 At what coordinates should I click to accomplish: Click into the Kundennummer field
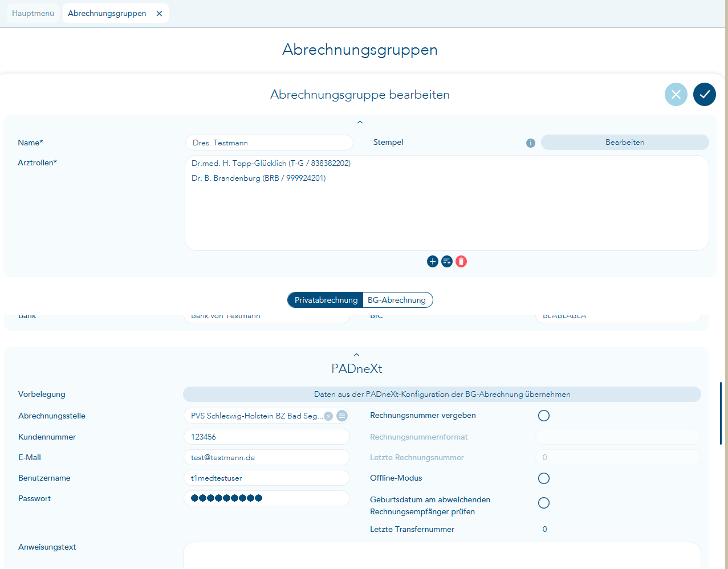coord(266,437)
